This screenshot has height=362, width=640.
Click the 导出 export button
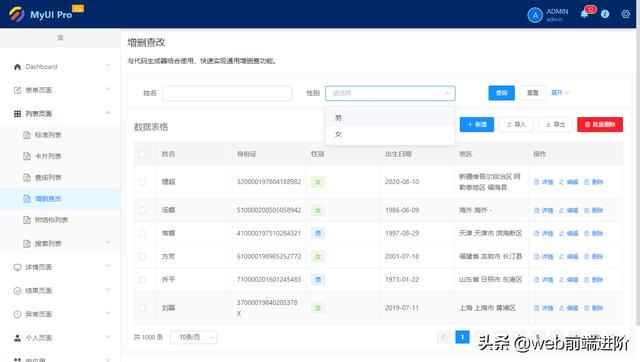point(555,124)
